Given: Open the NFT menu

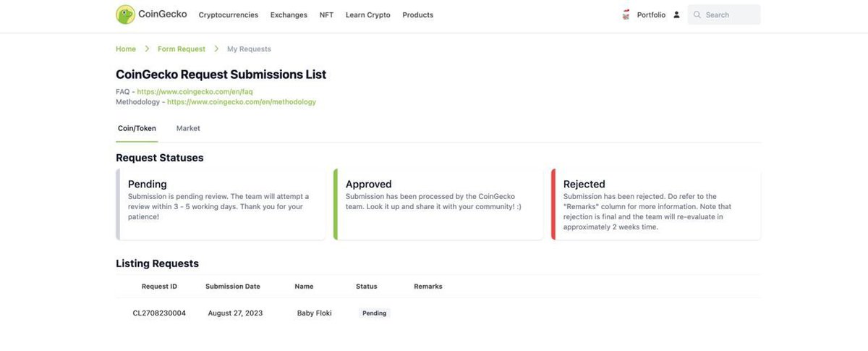Looking at the screenshot, I should pyautogui.click(x=327, y=14).
